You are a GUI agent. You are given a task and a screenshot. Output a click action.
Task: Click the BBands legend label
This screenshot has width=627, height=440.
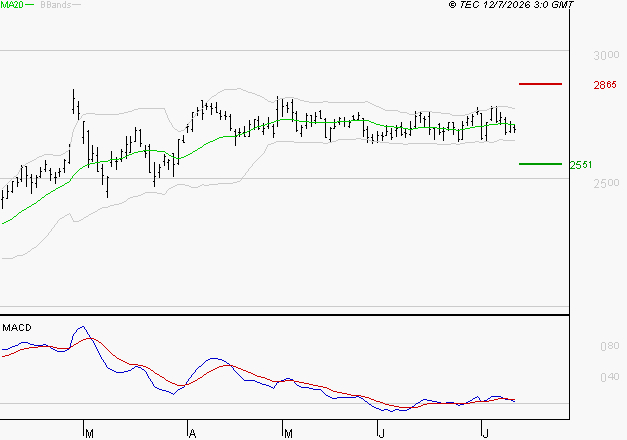(x=56, y=5)
